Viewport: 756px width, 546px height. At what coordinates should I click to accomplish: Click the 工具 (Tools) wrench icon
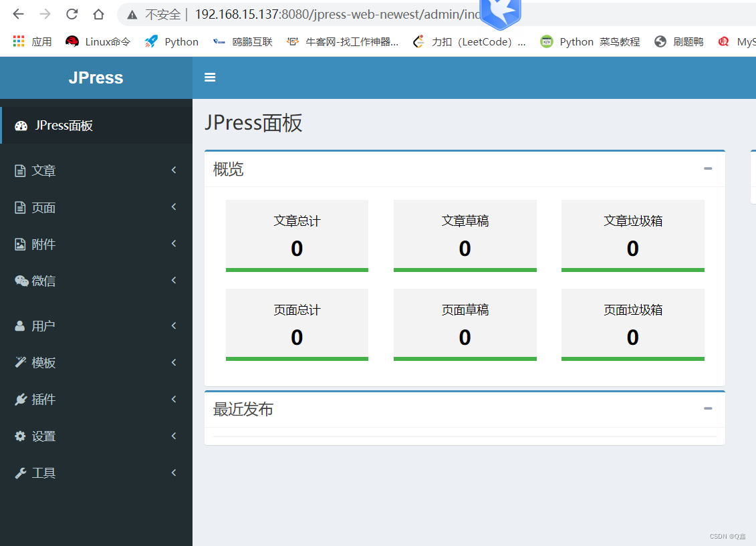tap(20, 472)
